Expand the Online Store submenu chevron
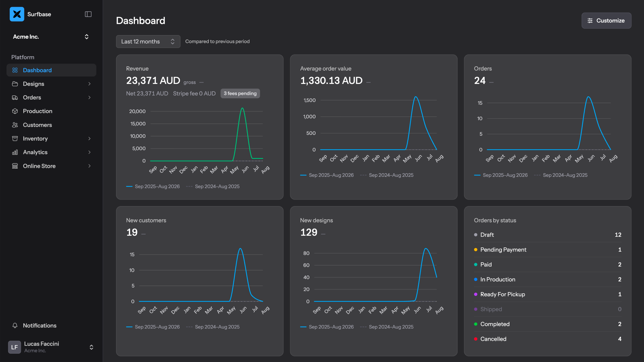Image resolution: width=644 pixels, height=362 pixels. point(89,166)
